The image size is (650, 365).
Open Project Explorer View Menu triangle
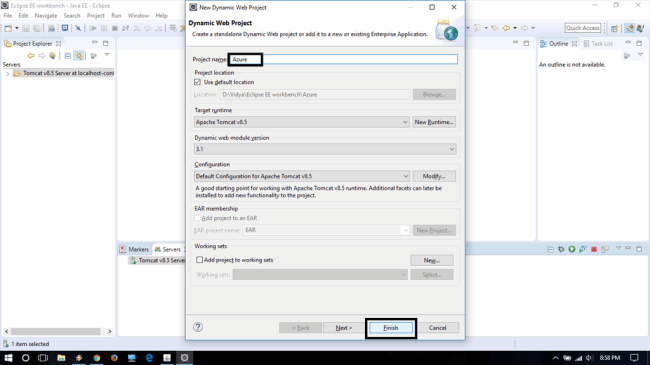click(107, 55)
